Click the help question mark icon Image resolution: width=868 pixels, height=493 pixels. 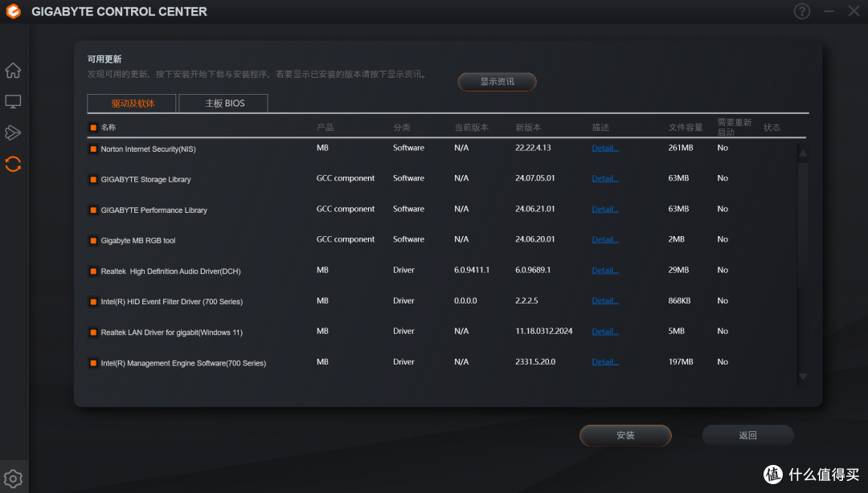[x=801, y=11]
